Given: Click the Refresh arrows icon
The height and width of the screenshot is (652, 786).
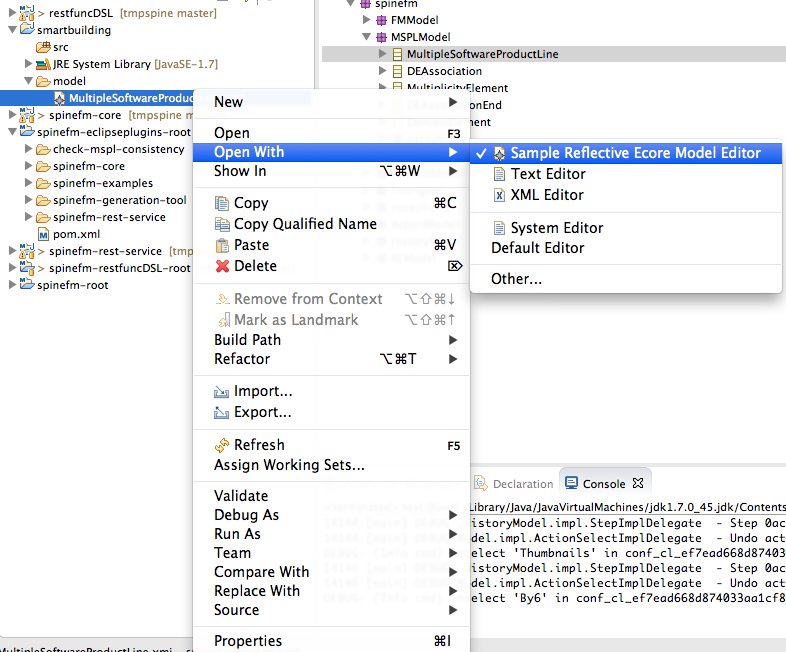Looking at the screenshot, I should click(222, 445).
